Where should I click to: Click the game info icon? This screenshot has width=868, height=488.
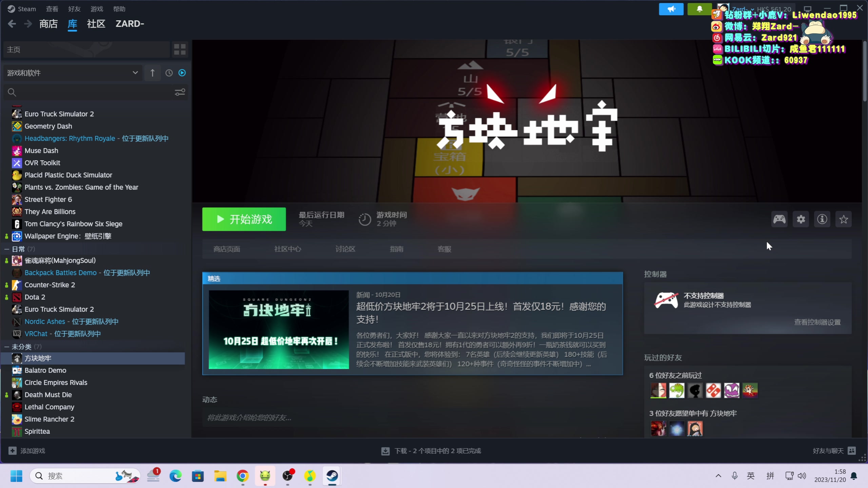pyautogui.click(x=822, y=219)
